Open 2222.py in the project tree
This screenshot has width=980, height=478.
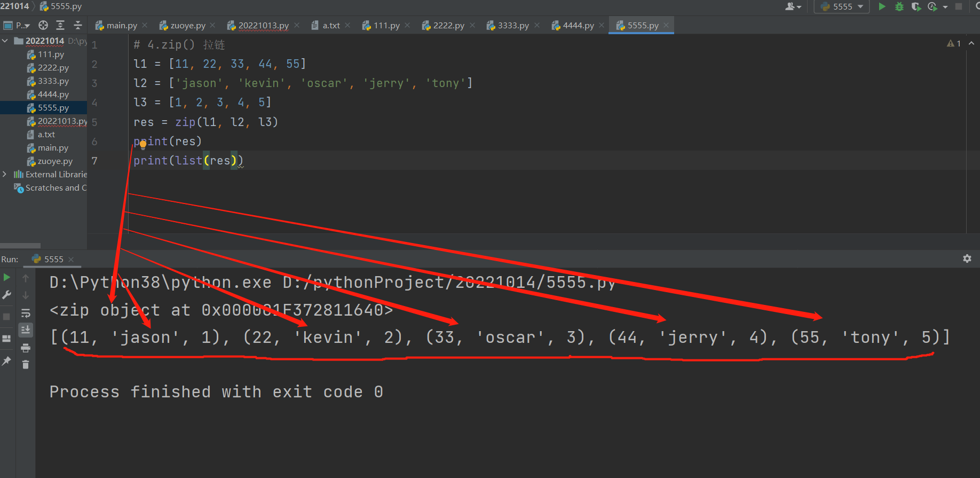pyautogui.click(x=53, y=68)
